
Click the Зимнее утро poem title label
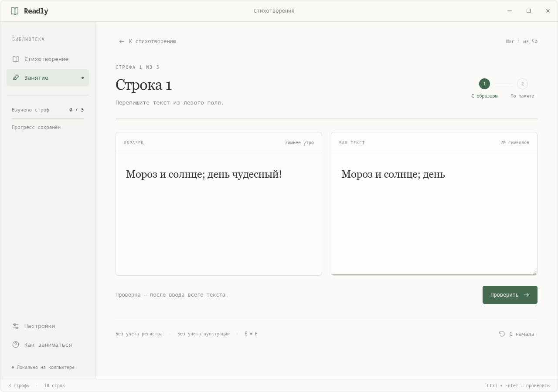pos(299,143)
